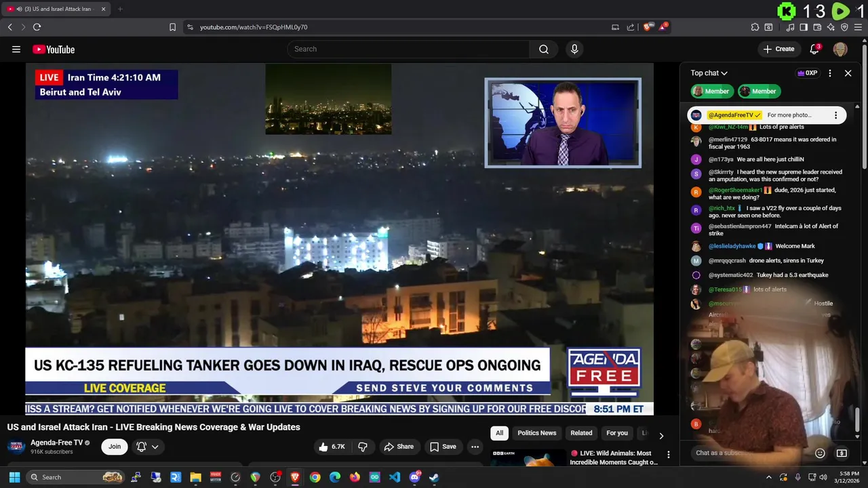Bookmark this page from the address bar

coord(172,27)
